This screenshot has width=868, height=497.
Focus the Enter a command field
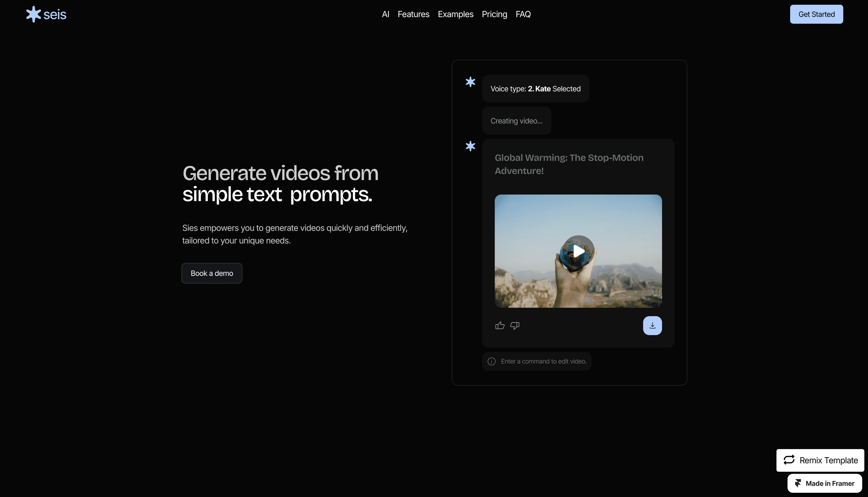544,361
